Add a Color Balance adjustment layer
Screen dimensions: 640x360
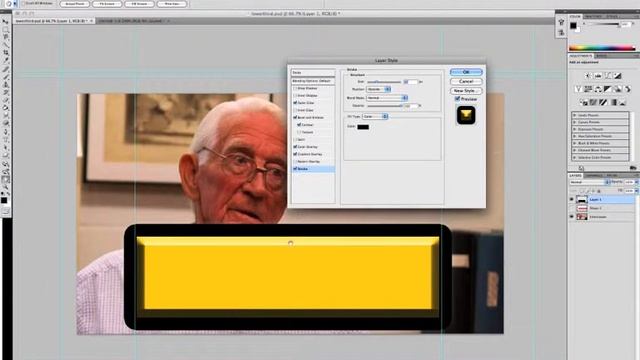coord(598,89)
